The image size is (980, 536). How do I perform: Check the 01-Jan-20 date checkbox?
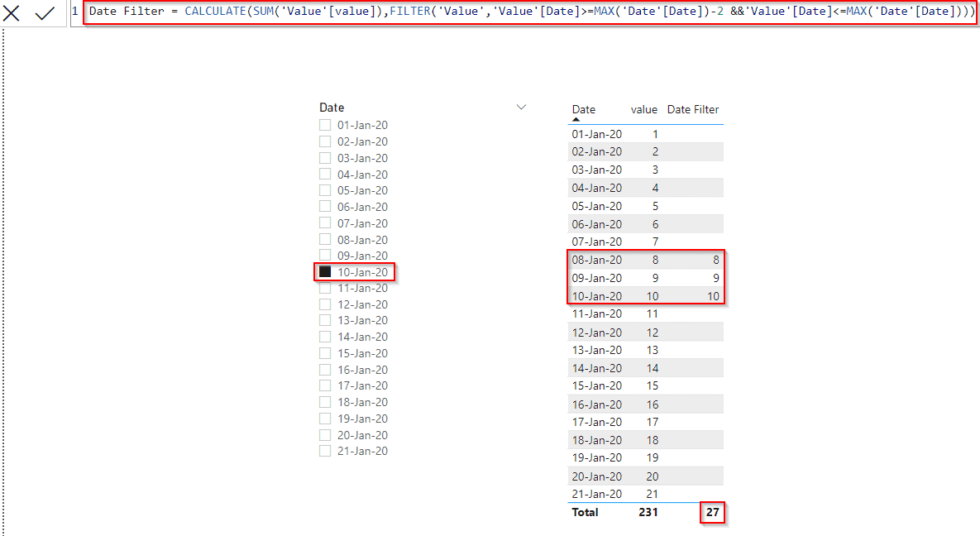[x=325, y=124]
